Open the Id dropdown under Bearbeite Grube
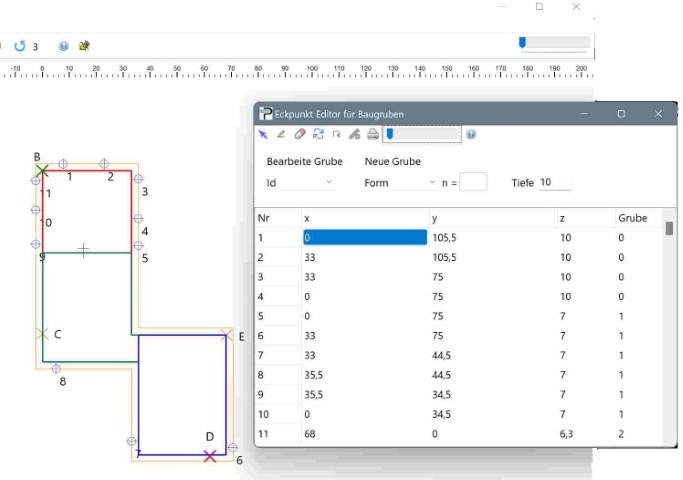 (x=309, y=183)
